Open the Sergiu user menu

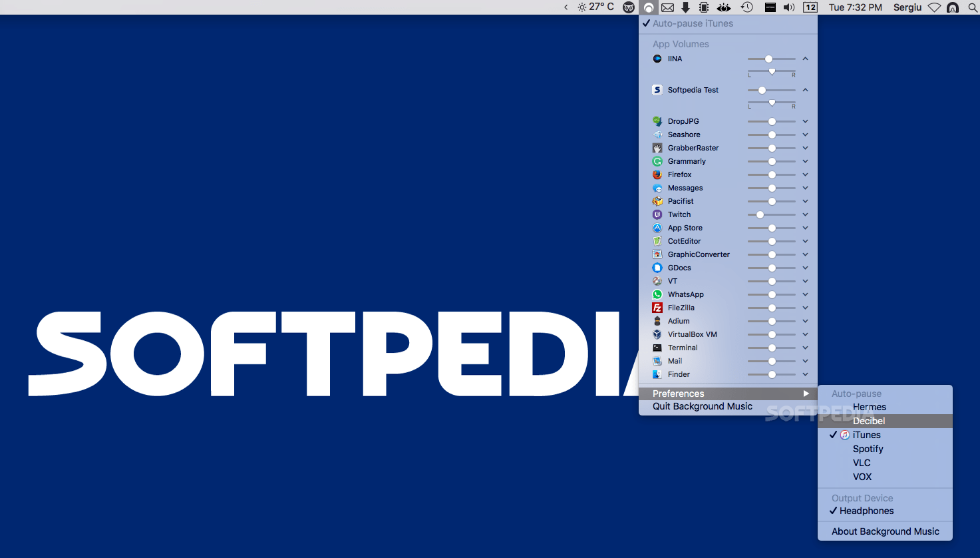click(x=907, y=7)
